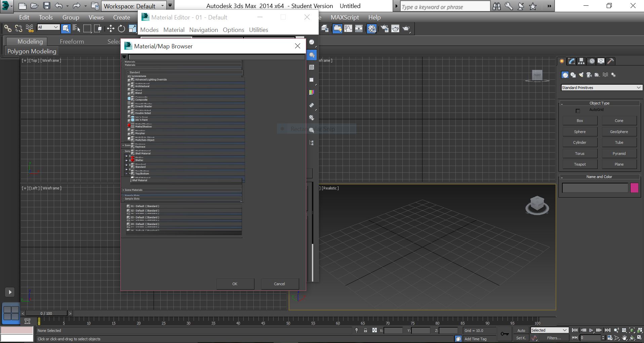Open the Views menu

(x=96, y=17)
